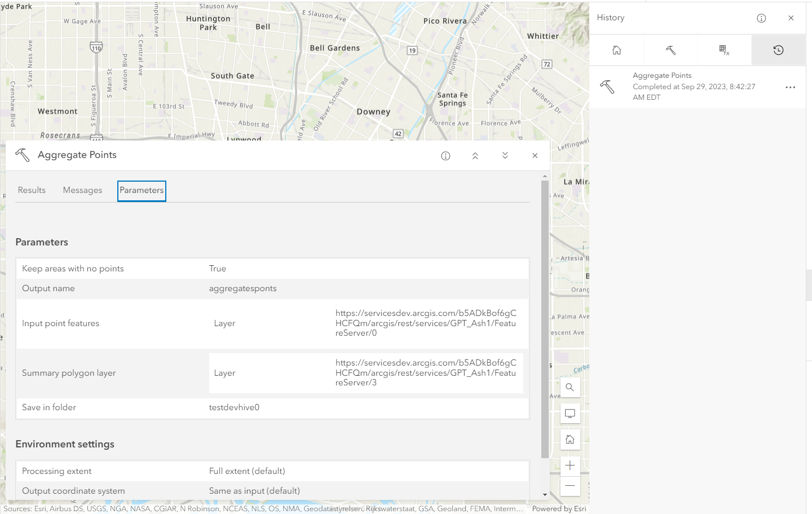Click the History panel info icon
The image size is (812, 514).
pyautogui.click(x=761, y=18)
